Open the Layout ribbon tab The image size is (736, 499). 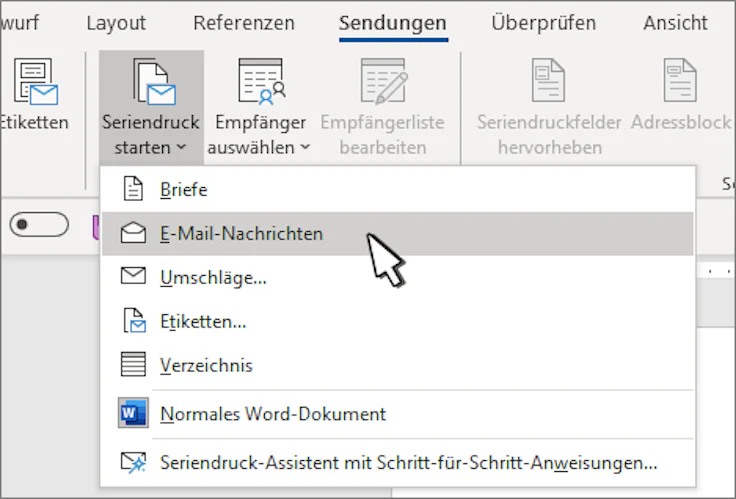point(116,23)
